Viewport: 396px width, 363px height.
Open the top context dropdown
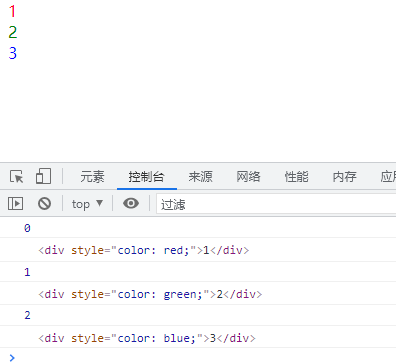(87, 204)
